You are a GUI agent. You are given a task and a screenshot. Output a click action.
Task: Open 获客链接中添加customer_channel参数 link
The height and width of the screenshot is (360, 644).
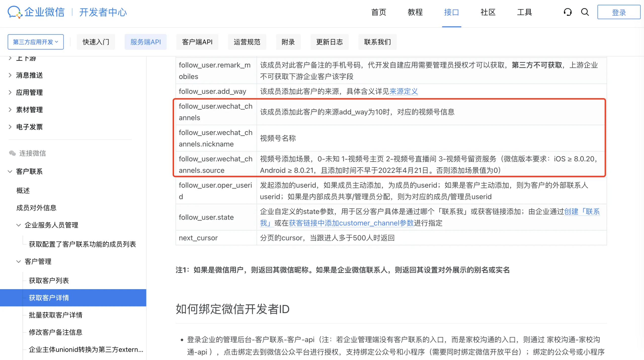(351, 223)
